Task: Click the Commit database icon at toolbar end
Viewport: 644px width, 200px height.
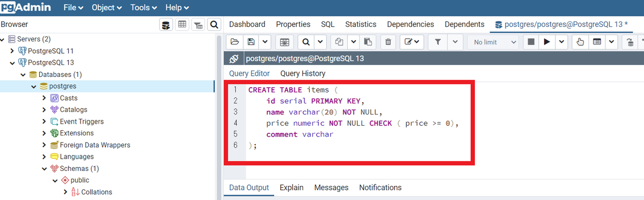Action: coord(630,42)
